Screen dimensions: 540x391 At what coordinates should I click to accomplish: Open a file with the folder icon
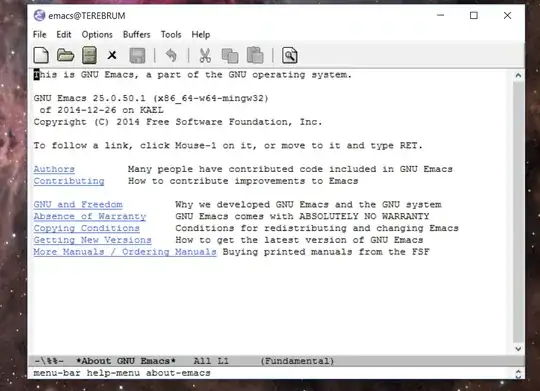coord(65,55)
